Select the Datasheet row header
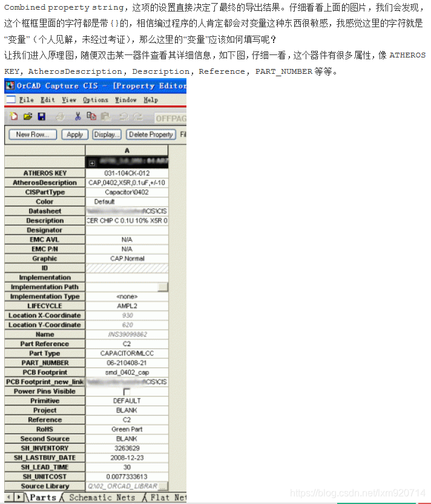Screen dimensions: 431x504 point(45,211)
